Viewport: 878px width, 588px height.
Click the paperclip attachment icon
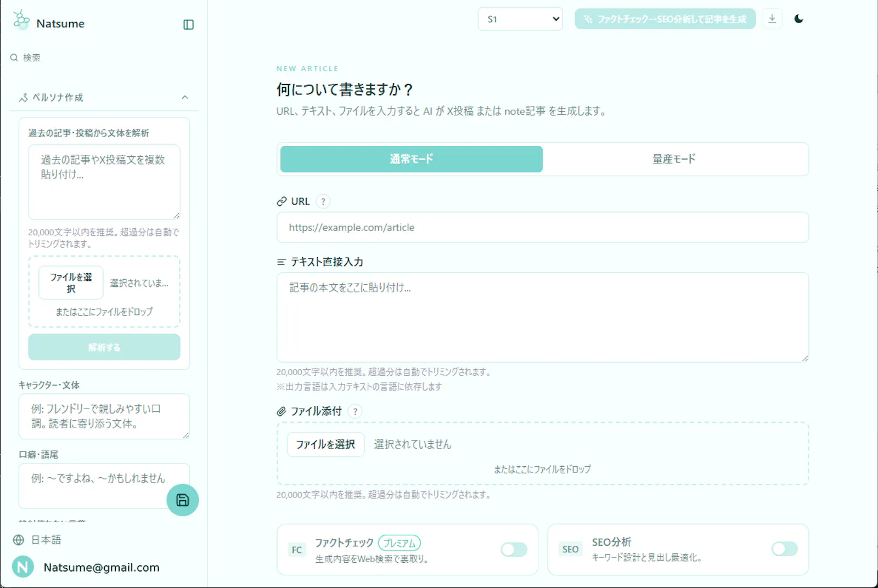pyautogui.click(x=282, y=411)
